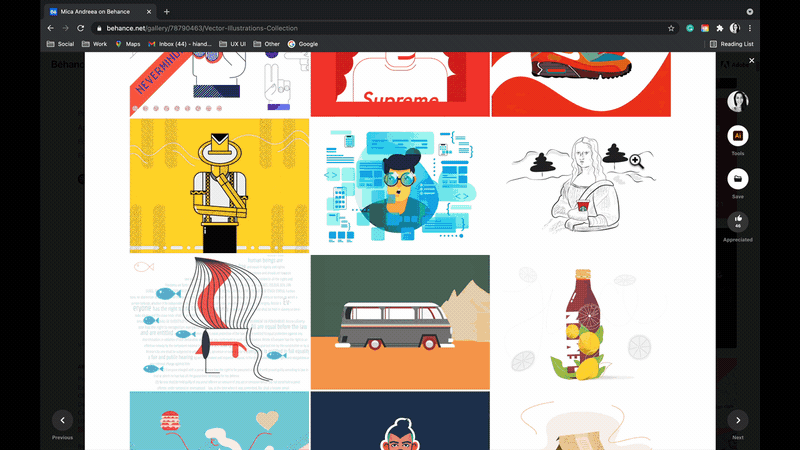This screenshot has height=450, width=800.
Task: Open the author's profile avatar in sidebar
Action: [738, 101]
